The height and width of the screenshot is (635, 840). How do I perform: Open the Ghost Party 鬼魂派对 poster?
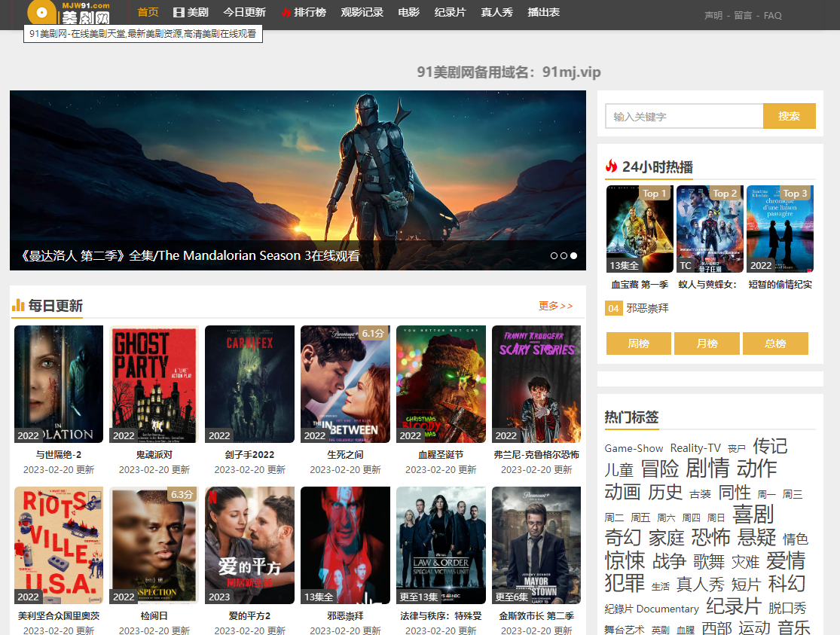(x=154, y=384)
